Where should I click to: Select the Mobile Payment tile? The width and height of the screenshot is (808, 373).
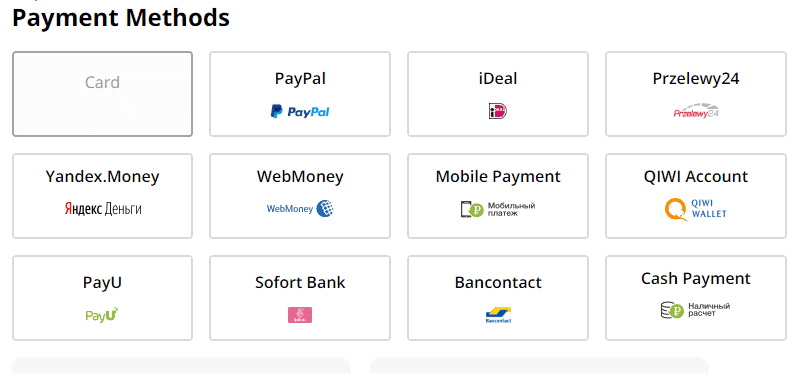click(498, 196)
